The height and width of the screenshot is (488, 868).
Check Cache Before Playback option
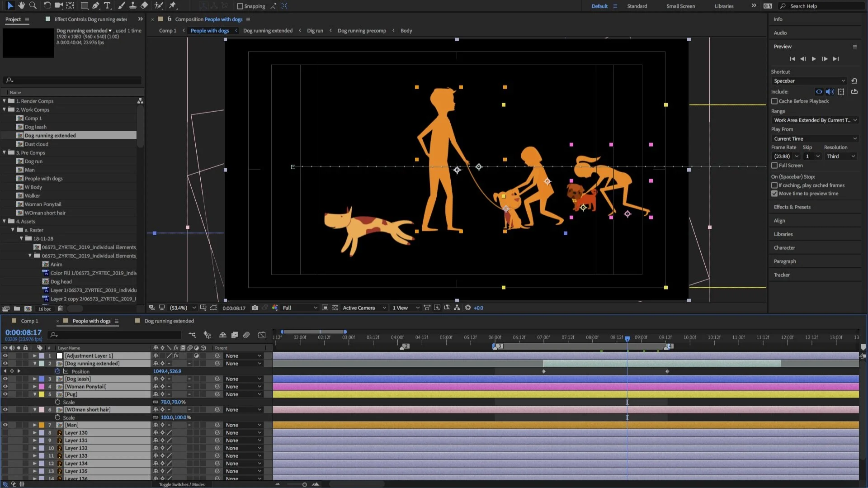pyautogui.click(x=774, y=101)
